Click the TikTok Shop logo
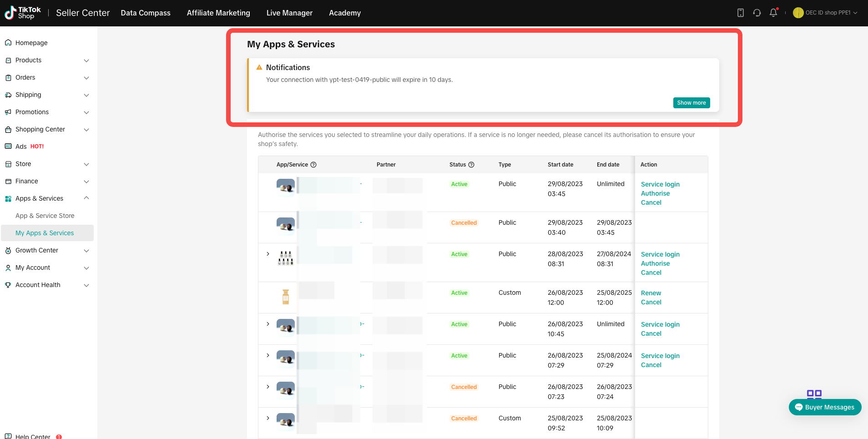 (23, 13)
